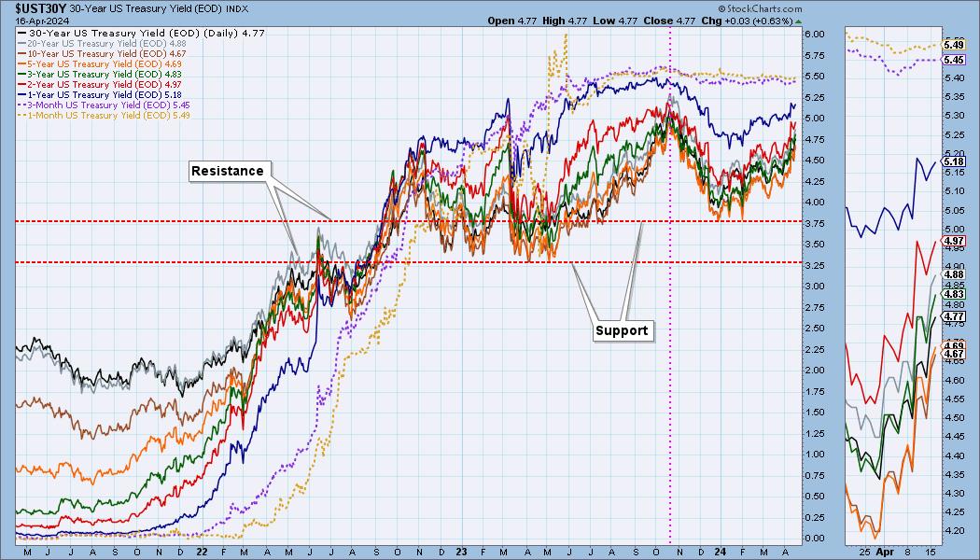Select the 3-Year US Treasury Yield legend entry
The height and width of the screenshot is (560, 980).
click(x=100, y=74)
